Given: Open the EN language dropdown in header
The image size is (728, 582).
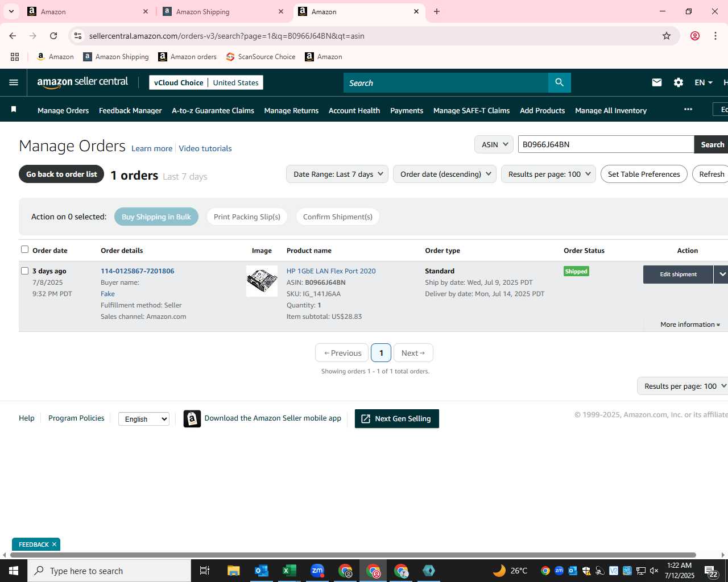Looking at the screenshot, I should point(704,82).
